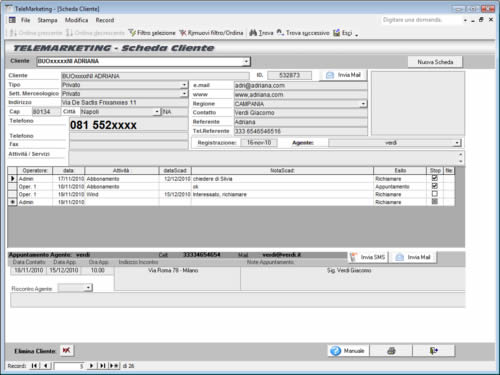The image size is (500, 375).
Task: Click the Operatore column header
Action: 35,171
